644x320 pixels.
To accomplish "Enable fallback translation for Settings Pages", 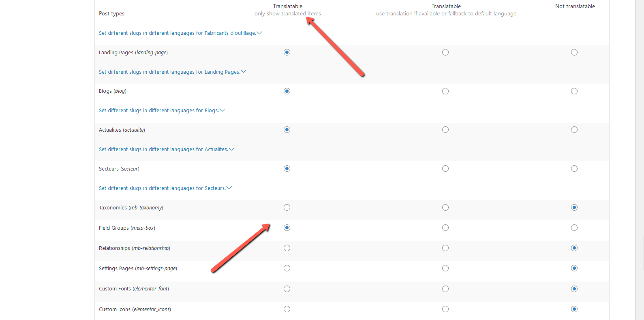I will (445, 268).
